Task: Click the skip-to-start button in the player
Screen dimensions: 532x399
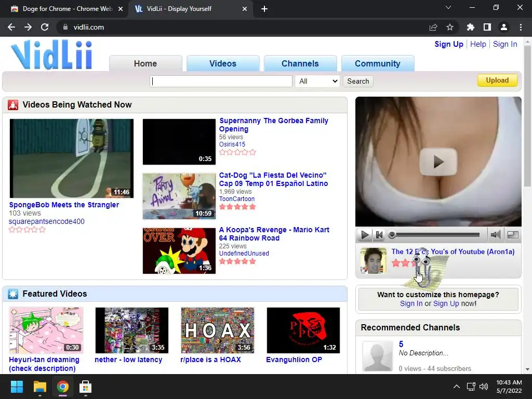Action: pyautogui.click(x=379, y=235)
